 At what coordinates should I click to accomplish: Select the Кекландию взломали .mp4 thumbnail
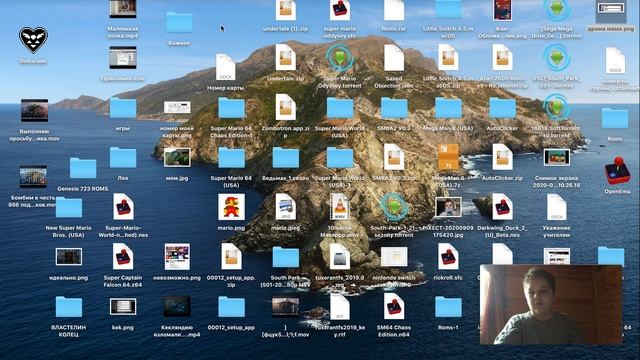click(177, 307)
